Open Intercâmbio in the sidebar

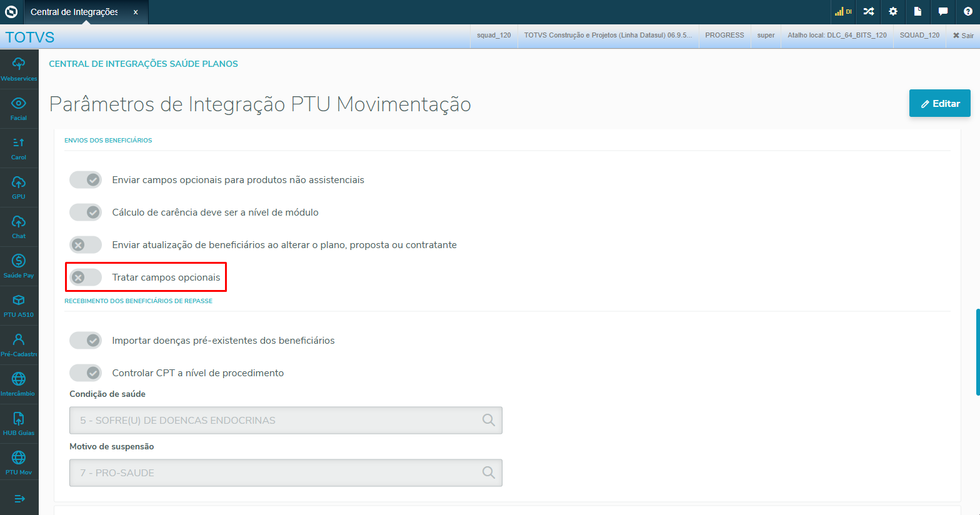[x=19, y=384]
